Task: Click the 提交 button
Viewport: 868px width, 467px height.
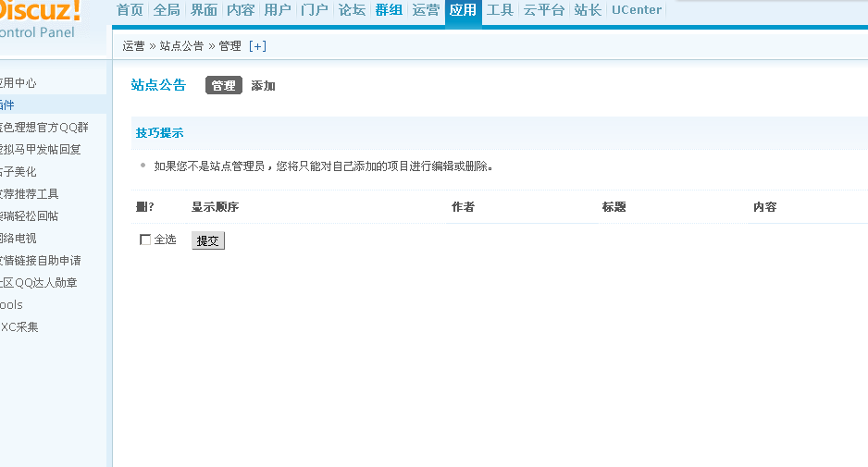Action: pyautogui.click(x=208, y=240)
